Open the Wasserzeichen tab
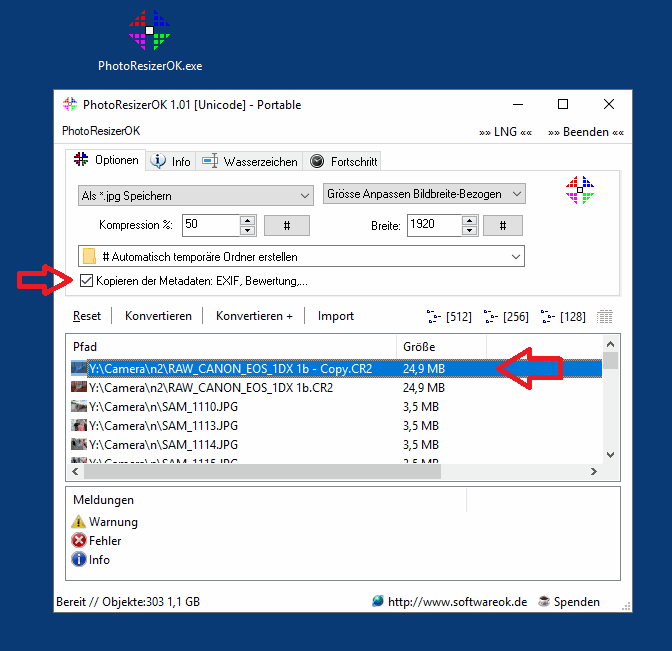 249,162
